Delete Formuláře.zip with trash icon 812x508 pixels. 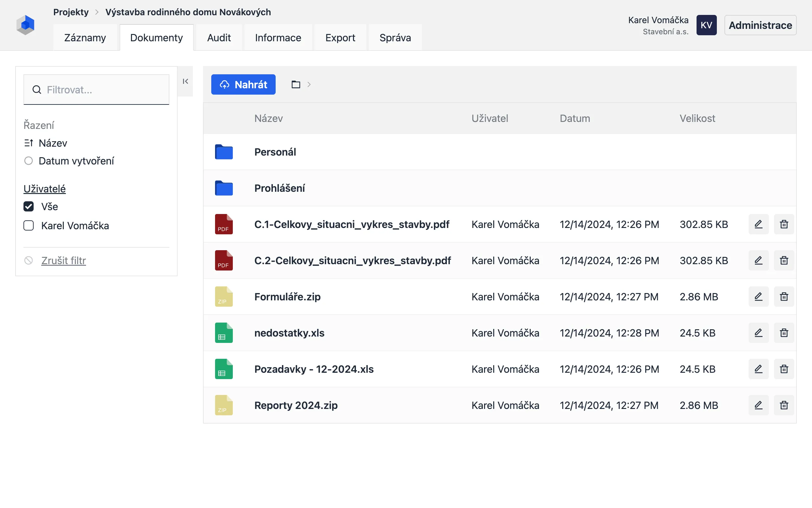[x=784, y=297]
